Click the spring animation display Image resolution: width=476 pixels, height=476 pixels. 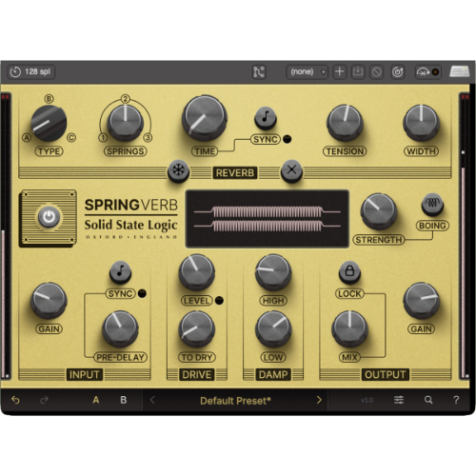click(267, 219)
